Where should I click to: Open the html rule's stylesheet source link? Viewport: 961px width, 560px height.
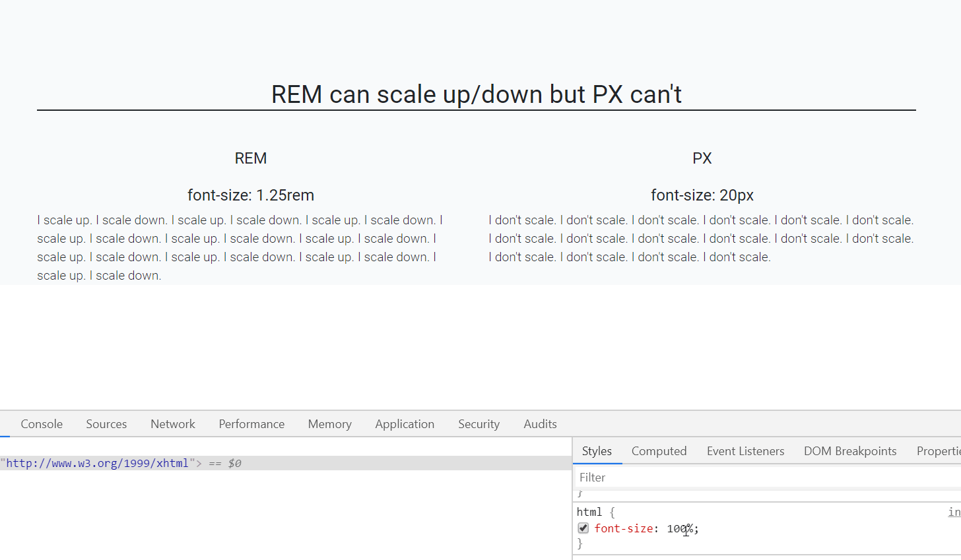tap(954, 512)
